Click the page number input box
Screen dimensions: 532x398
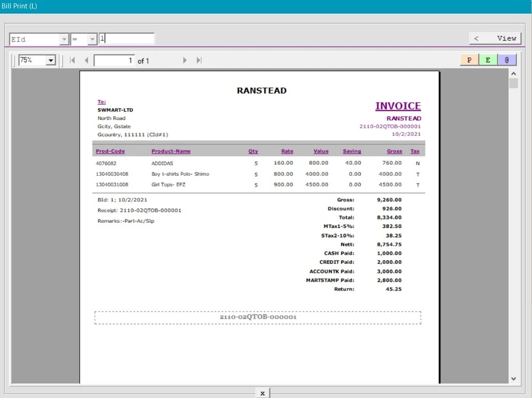114,60
